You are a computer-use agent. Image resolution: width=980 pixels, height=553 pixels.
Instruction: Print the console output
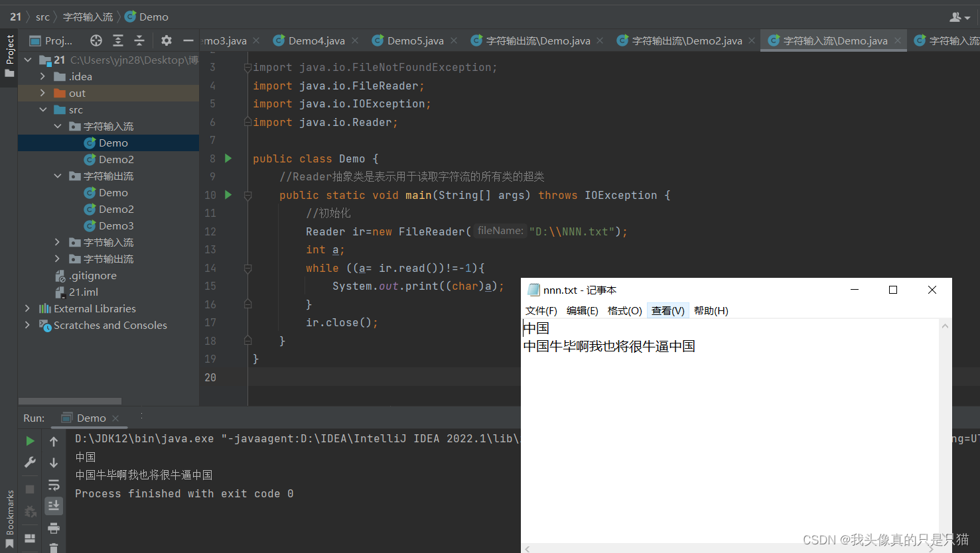pyautogui.click(x=54, y=528)
